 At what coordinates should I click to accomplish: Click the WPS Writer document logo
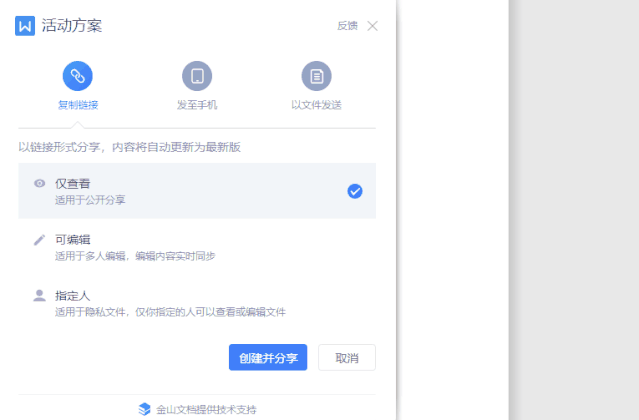tap(25, 26)
